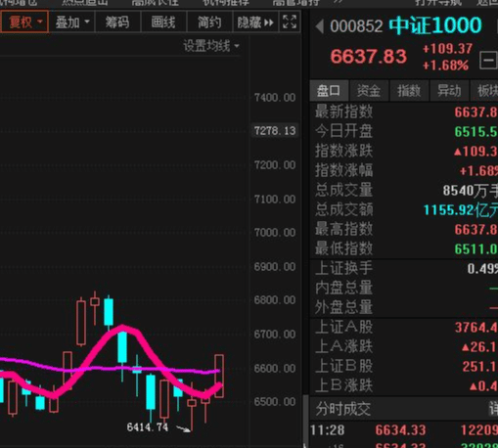Click the 6637.83 current index value
498x448 pixels.
[369, 57]
